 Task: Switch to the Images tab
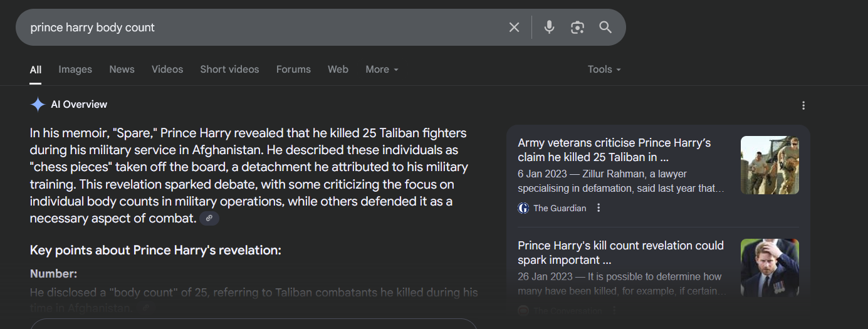tap(75, 70)
